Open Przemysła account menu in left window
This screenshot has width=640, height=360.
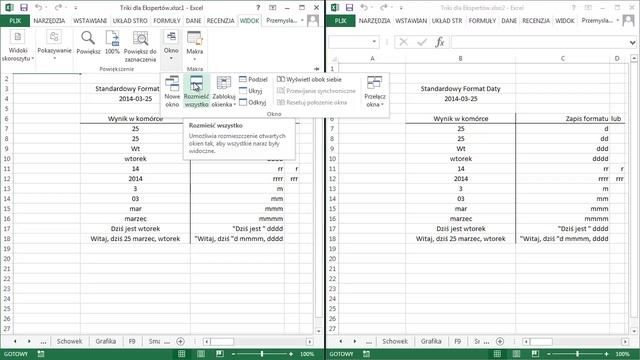(x=285, y=21)
